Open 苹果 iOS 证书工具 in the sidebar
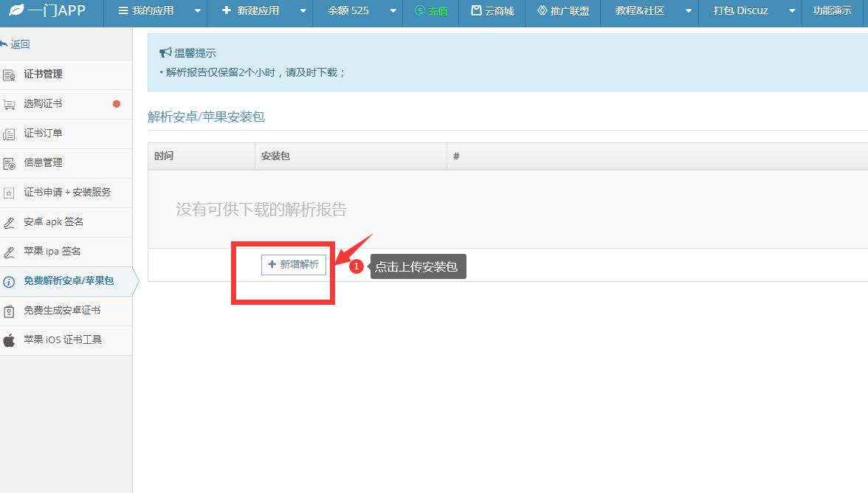Viewport: 868px width, 493px height. [x=66, y=339]
